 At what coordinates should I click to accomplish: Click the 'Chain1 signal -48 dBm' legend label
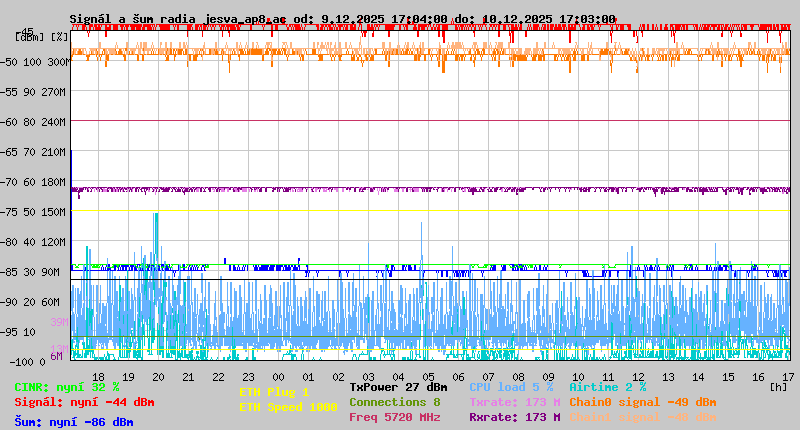pyautogui.click(x=643, y=417)
